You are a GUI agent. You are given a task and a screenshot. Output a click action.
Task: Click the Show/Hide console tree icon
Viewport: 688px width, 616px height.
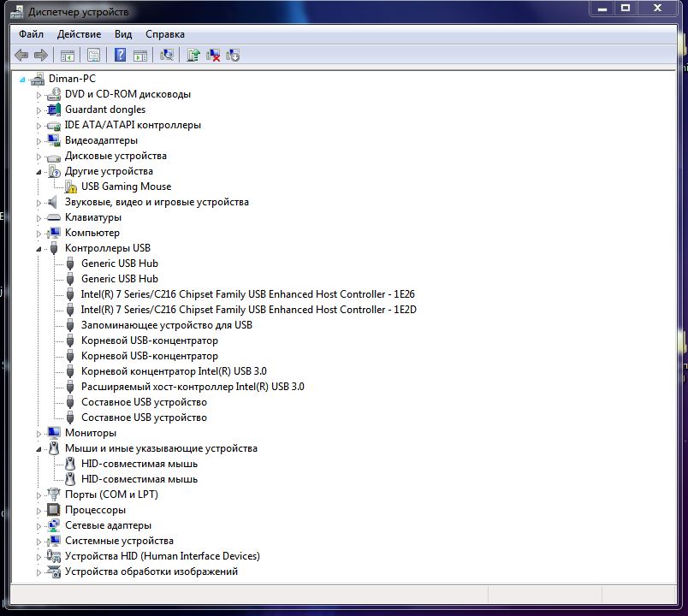pyautogui.click(x=67, y=56)
